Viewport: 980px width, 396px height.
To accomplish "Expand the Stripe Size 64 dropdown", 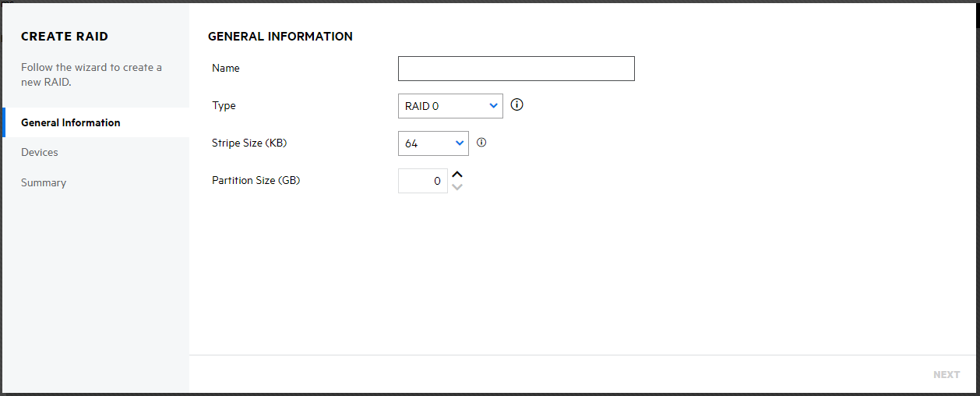I will tap(433, 143).
